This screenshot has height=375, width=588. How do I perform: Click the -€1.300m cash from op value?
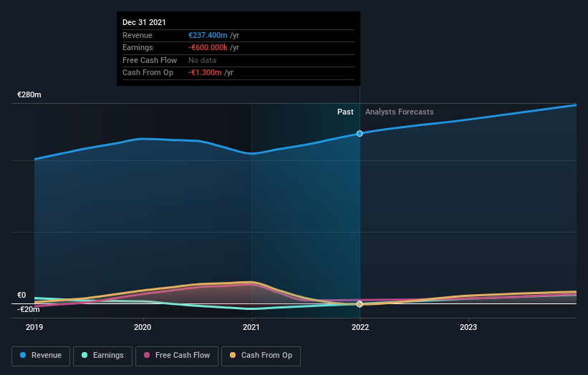(205, 73)
